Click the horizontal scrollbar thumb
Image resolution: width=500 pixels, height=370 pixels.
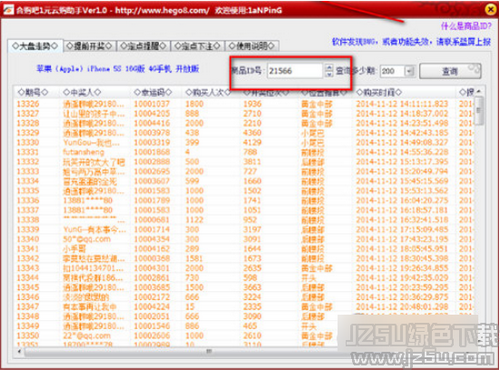click(209, 351)
